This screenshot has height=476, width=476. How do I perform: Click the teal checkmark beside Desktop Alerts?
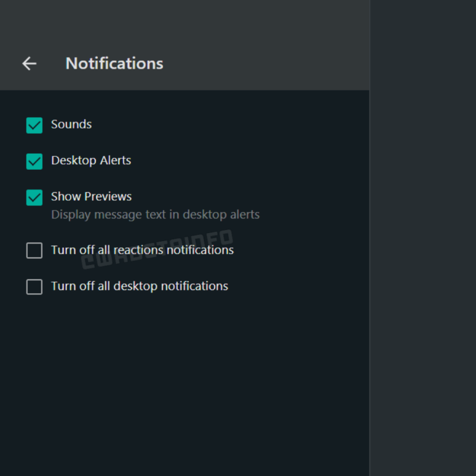tap(34, 161)
